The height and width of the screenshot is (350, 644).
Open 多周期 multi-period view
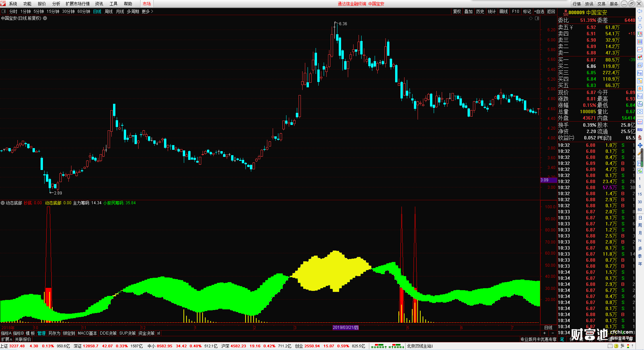coord(133,11)
